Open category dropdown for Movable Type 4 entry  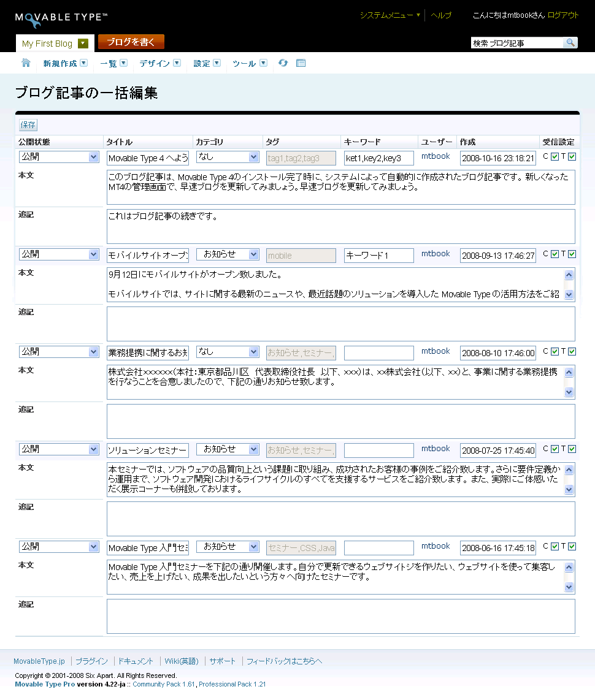[228, 157]
